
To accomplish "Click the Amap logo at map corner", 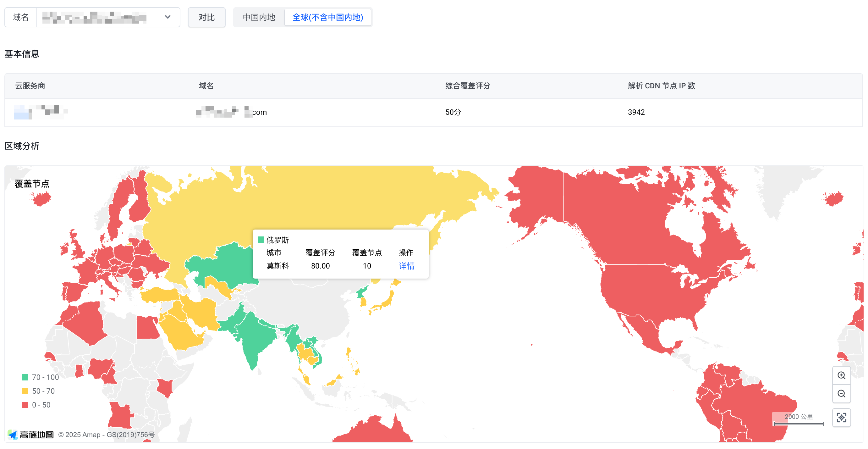I will [x=31, y=435].
